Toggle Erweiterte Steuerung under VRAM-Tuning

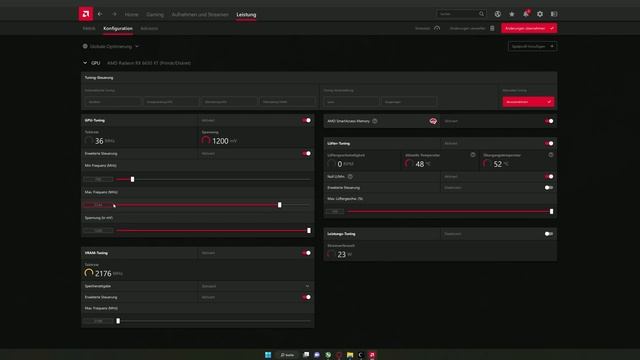click(x=307, y=297)
